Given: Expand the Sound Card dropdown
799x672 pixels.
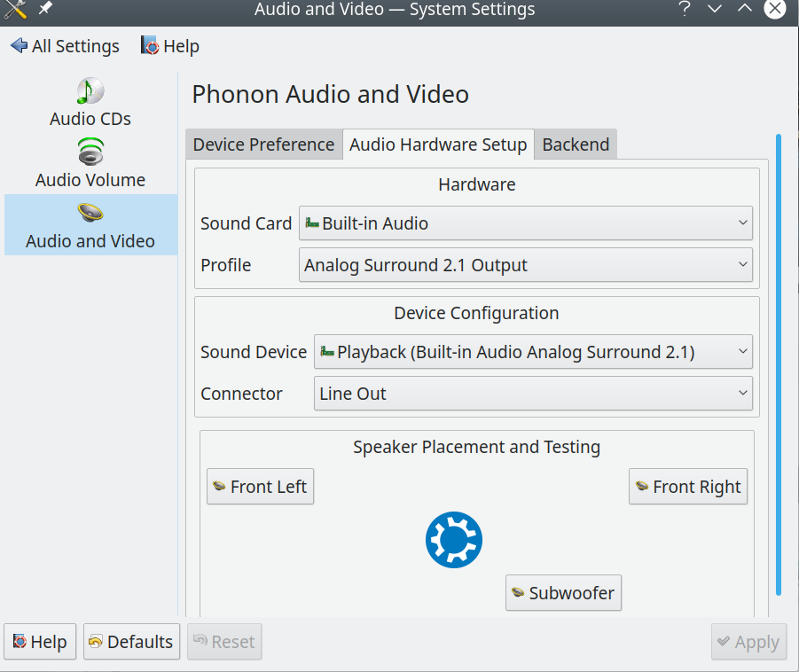Looking at the screenshot, I should tap(525, 223).
